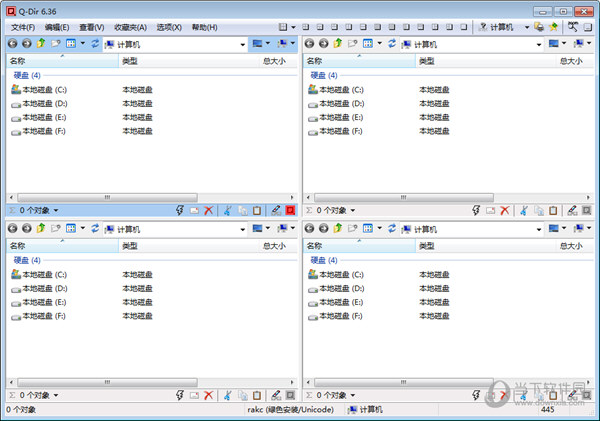600x421 pixels.
Task: Go up one folder in top-left pane
Action: coord(41,43)
